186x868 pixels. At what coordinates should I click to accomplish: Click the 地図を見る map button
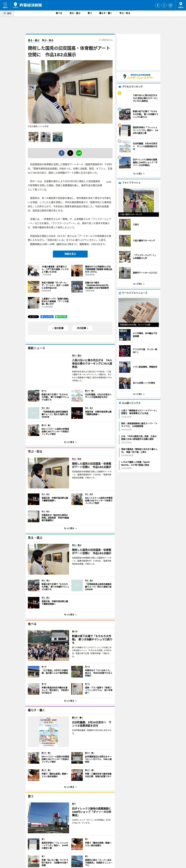70,254
